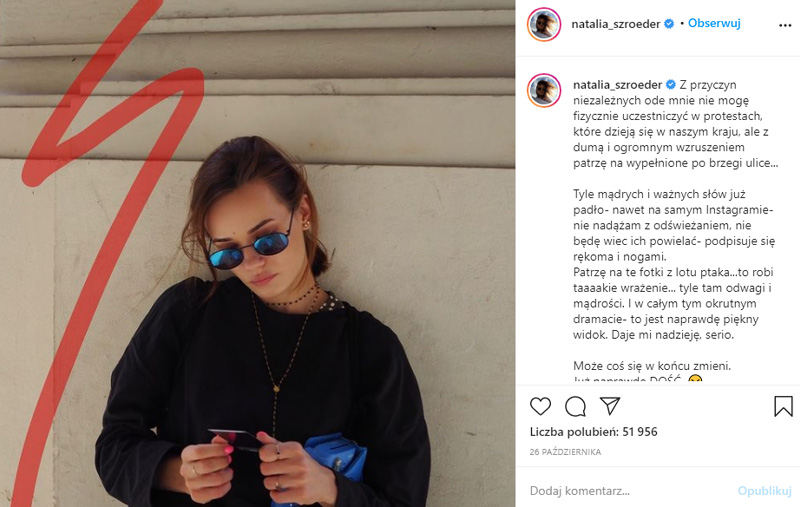Viewport: 800px width, 507px height.
Task: Follow the account via the Obserwuj link
Action: click(x=714, y=23)
